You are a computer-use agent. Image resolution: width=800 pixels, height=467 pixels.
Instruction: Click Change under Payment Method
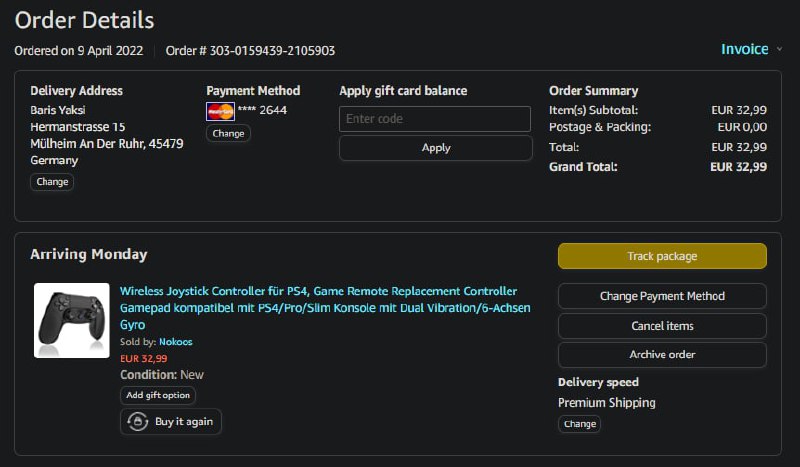(228, 133)
